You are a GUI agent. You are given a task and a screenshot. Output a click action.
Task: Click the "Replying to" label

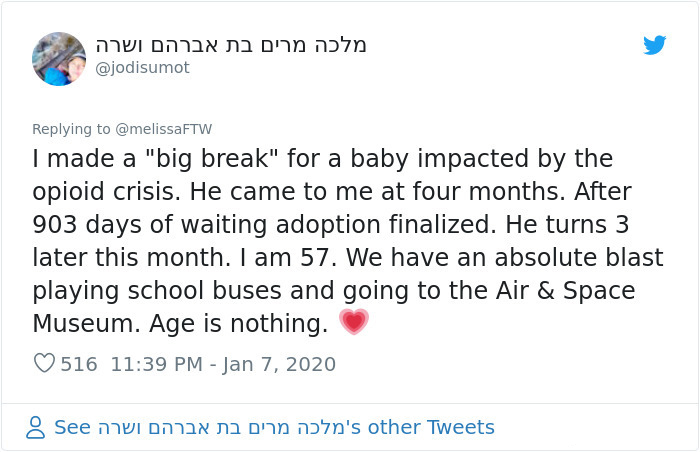point(72,129)
